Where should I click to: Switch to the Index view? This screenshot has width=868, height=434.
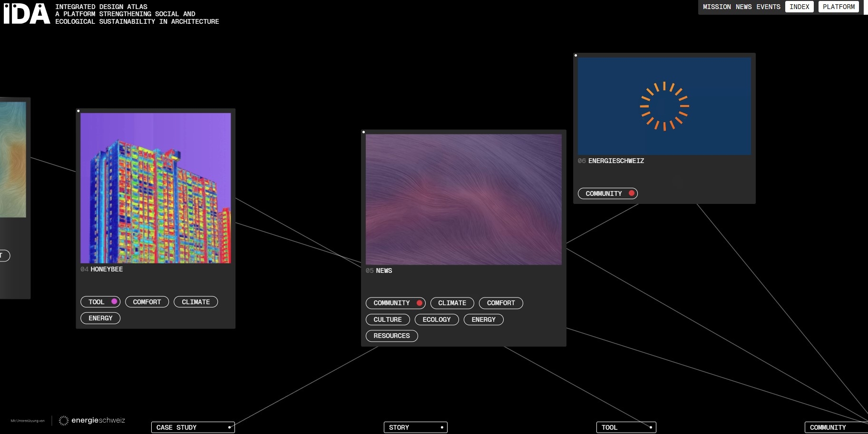[x=799, y=7]
